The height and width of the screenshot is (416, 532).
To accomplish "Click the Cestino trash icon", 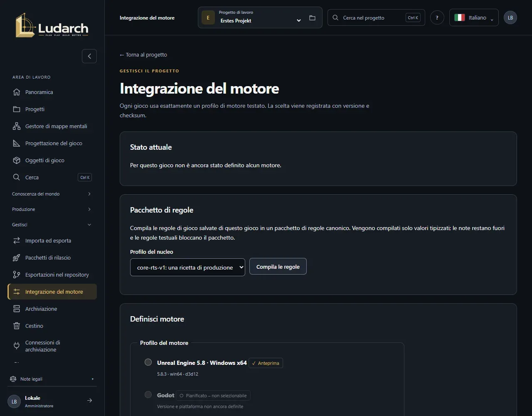I will [x=17, y=326].
